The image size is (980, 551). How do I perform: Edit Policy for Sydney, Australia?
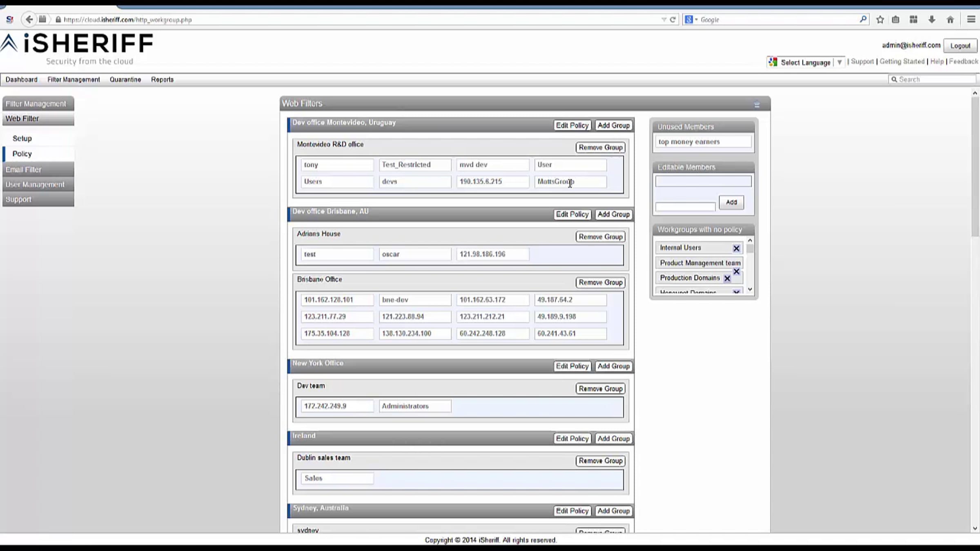[x=572, y=511]
